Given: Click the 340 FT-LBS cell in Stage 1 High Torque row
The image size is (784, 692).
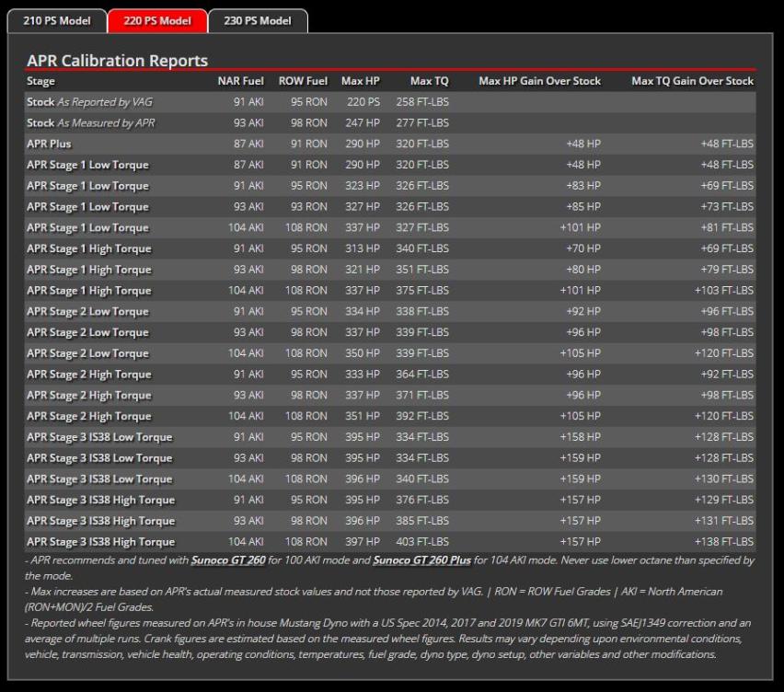Looking at the screenshot, I should tap(422, 248).
